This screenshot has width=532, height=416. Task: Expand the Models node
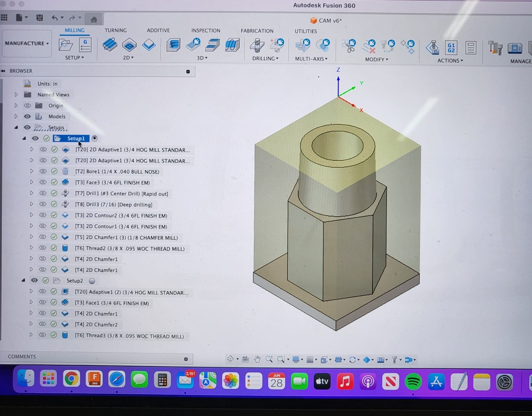pyautogui.click(x=16, y=116)
